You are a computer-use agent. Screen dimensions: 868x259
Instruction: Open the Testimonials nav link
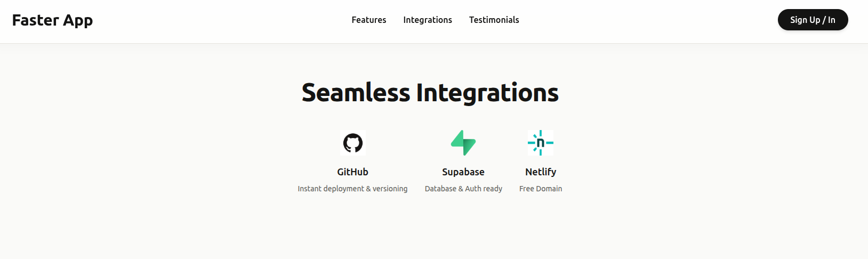pos(494,20)
